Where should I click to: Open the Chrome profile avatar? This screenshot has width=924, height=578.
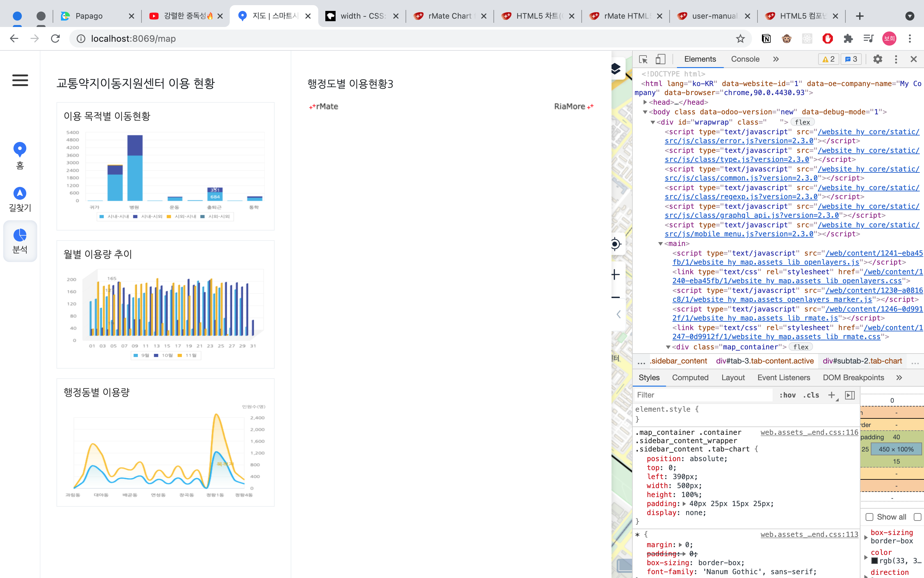tap(889, 39)
